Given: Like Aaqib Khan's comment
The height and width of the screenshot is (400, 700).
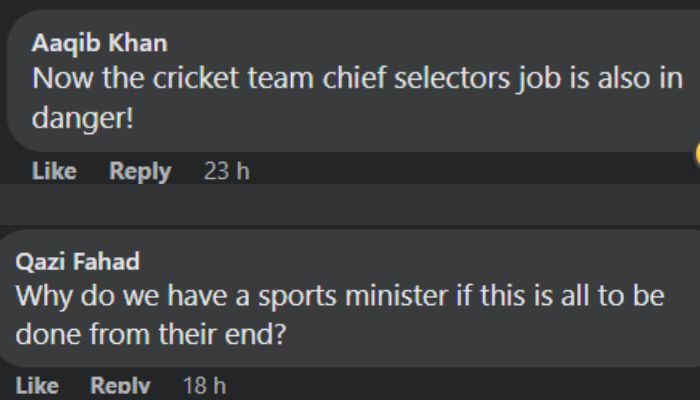Looking at the screenshot, I should pos(54,171).
